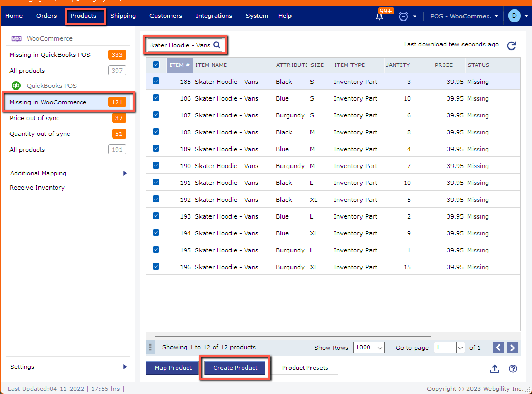Uncheck the checkbox for item 192
The width and height of the screenshot is (532, 394).
[x=156, y=199]
